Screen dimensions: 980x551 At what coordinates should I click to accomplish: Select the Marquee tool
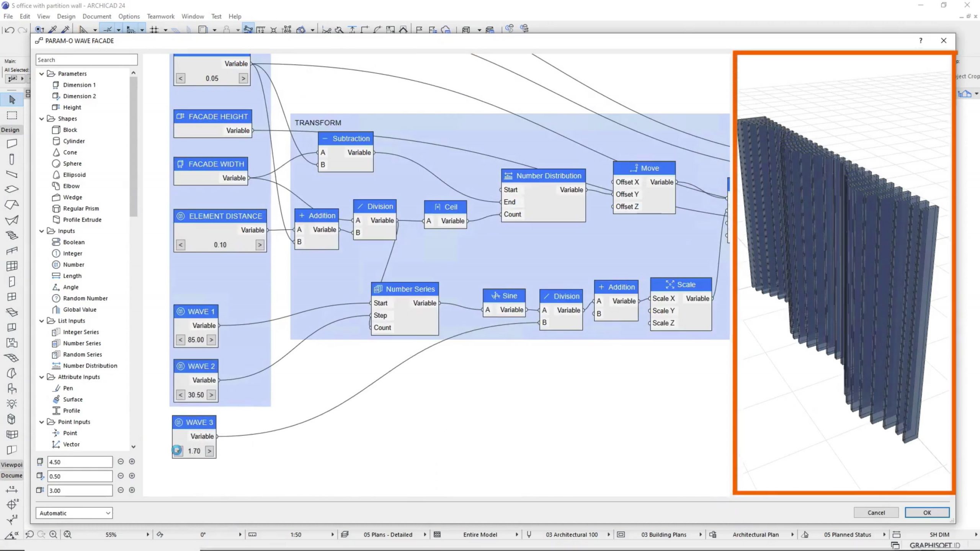pyautogui.click(x=12, y=115)
